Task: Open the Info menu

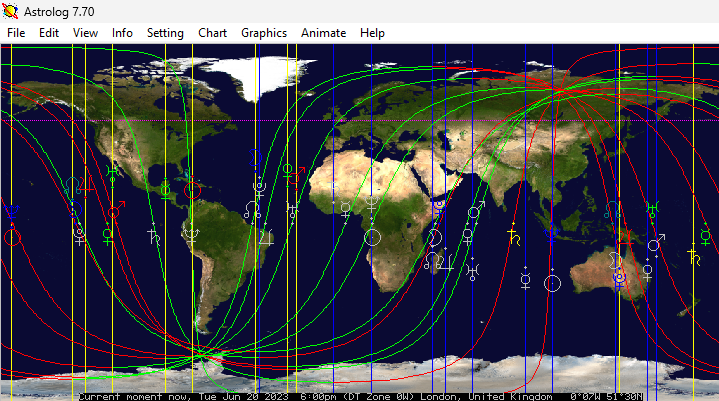Action: (122, 33)
